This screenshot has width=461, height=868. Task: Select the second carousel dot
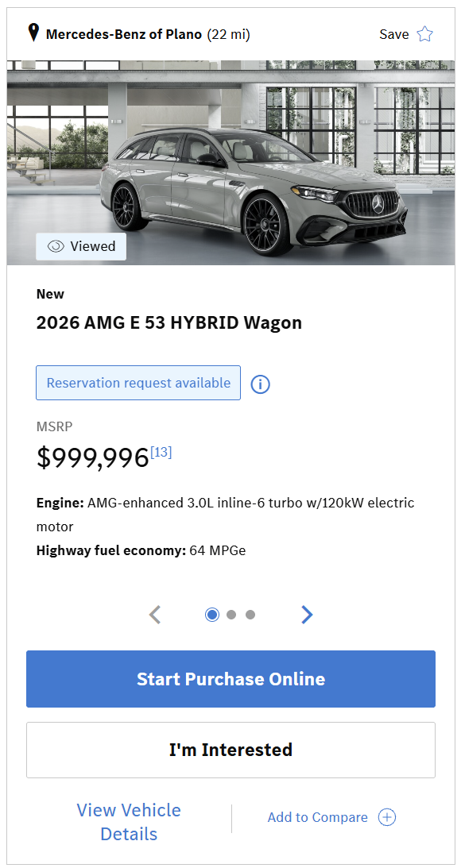231,615
